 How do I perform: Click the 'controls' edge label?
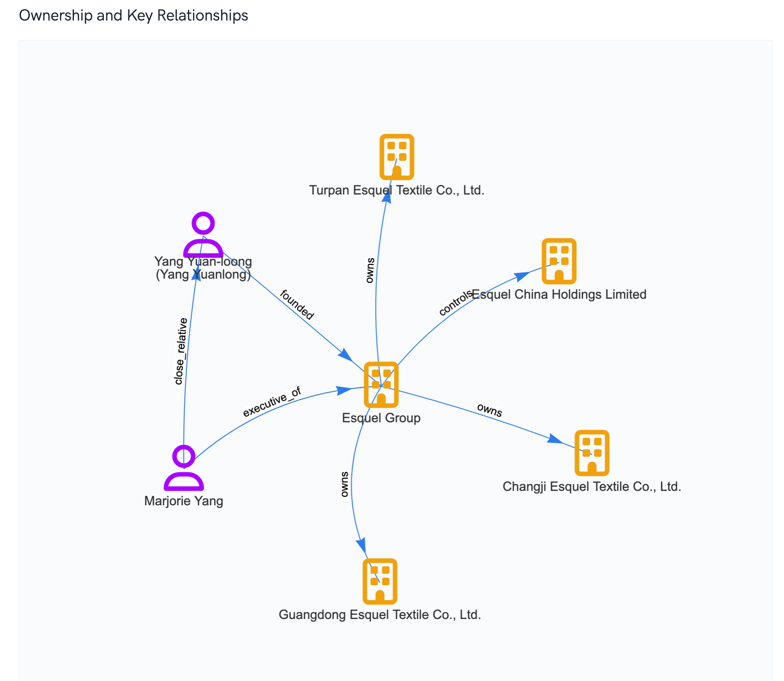click(x=455, y=303)
